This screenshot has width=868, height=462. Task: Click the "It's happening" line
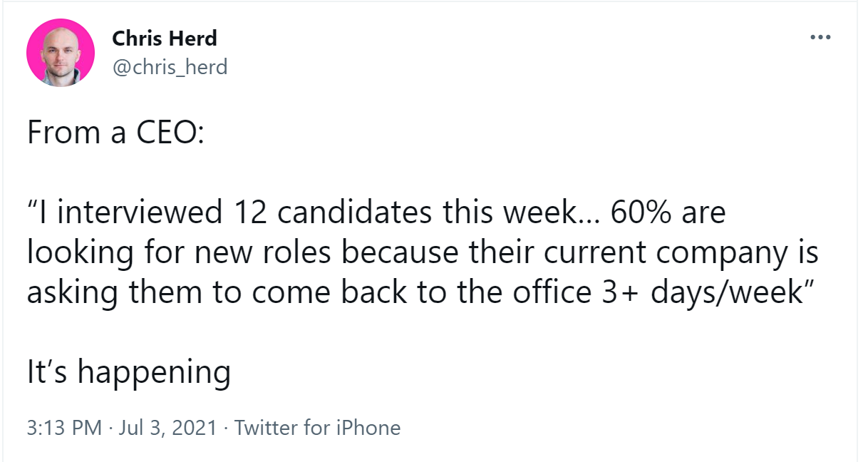(128, 373)
